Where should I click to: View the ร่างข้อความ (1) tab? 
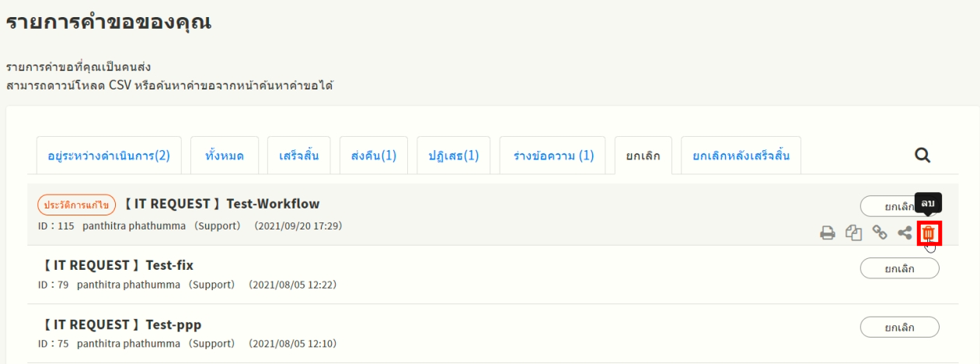(x=553, y=156)
